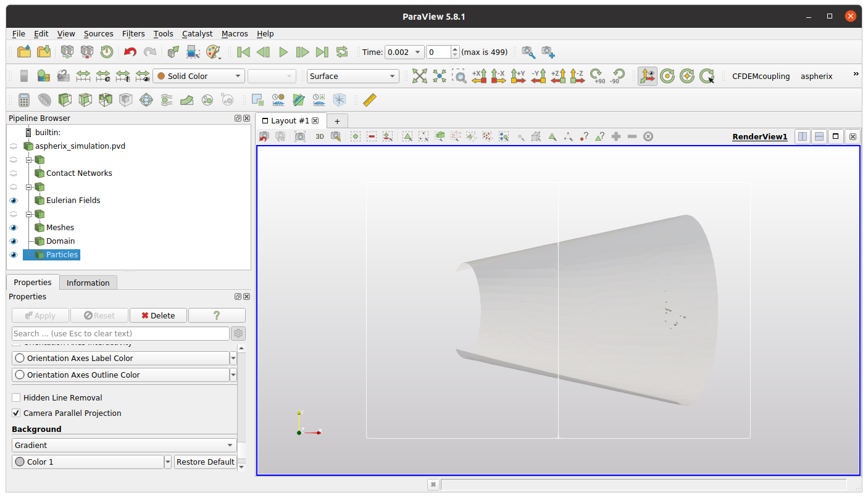This screenshot has height=498, width=868.
Task: Jump to the last frame
Action: 322,52
